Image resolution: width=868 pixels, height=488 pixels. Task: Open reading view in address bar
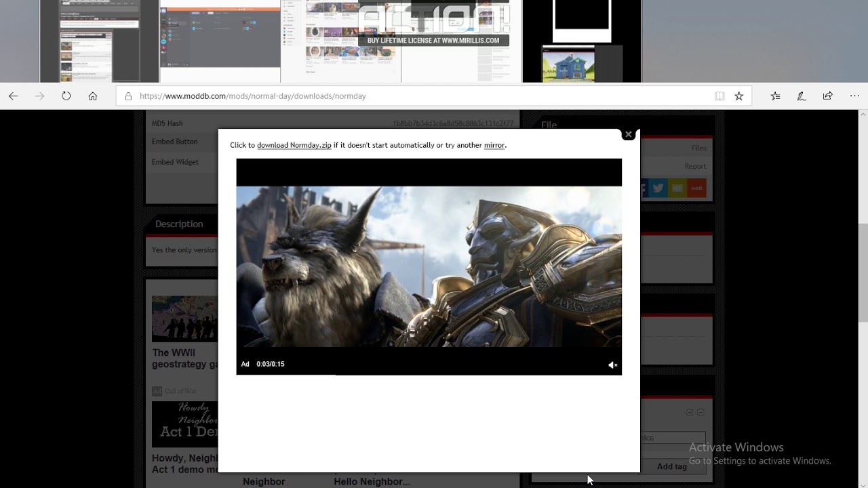coord(719,96)
